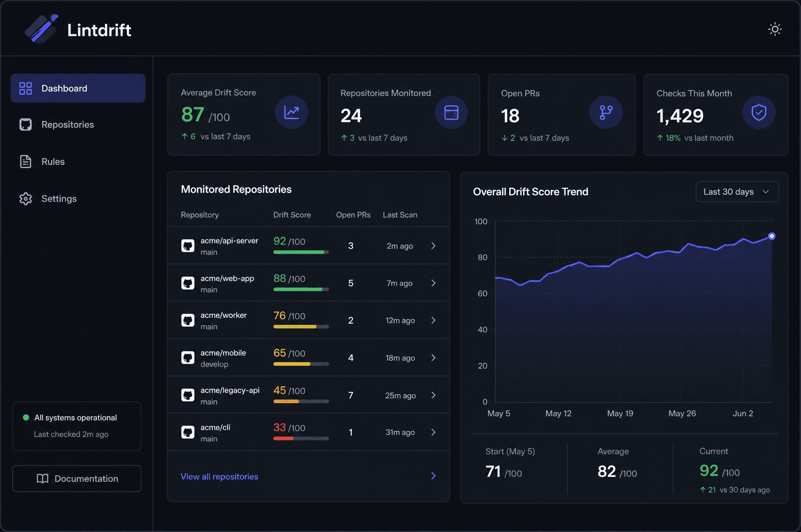This screenshot has height=532, width=801.
Task: Toggle the light theme sun icon
Action: [775, 29]
